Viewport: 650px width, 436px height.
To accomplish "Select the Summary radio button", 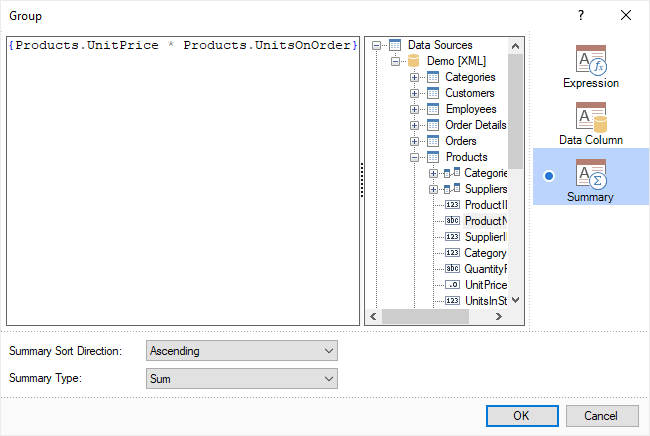I will pyautogui.click(x=548, y=176).
